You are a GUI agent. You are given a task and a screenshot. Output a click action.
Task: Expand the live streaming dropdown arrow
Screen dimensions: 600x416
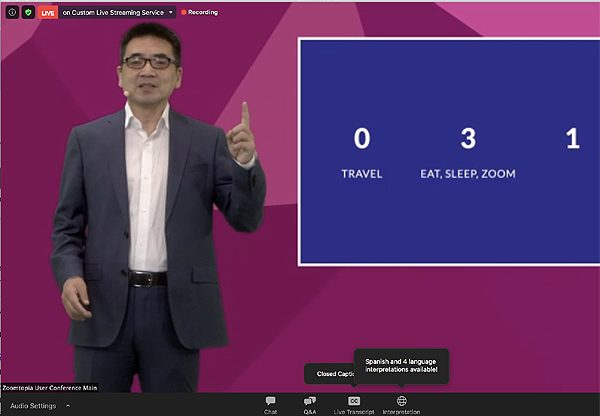tap(171, 12)
